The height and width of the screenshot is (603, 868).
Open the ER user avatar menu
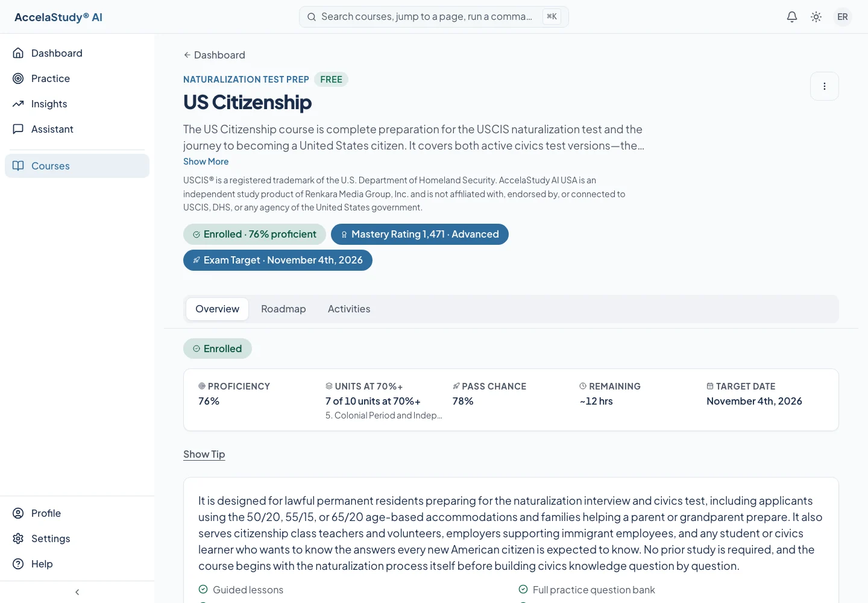(843, 17)
